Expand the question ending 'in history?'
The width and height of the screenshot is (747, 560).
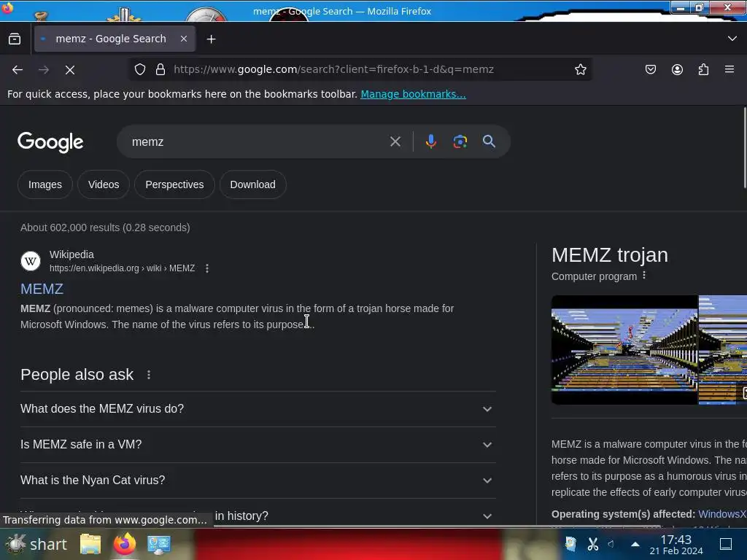(258, 516)
